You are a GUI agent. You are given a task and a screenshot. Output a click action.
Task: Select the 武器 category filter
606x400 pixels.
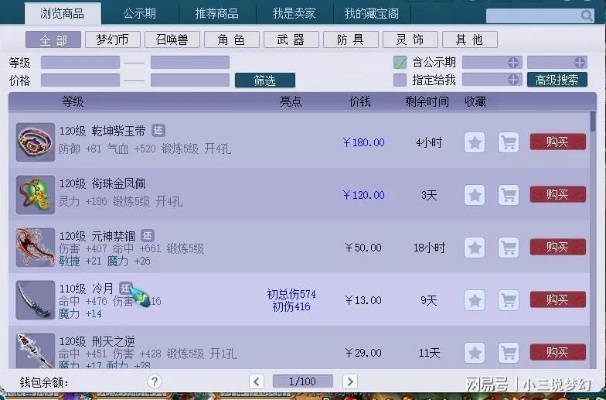[291, 39]
